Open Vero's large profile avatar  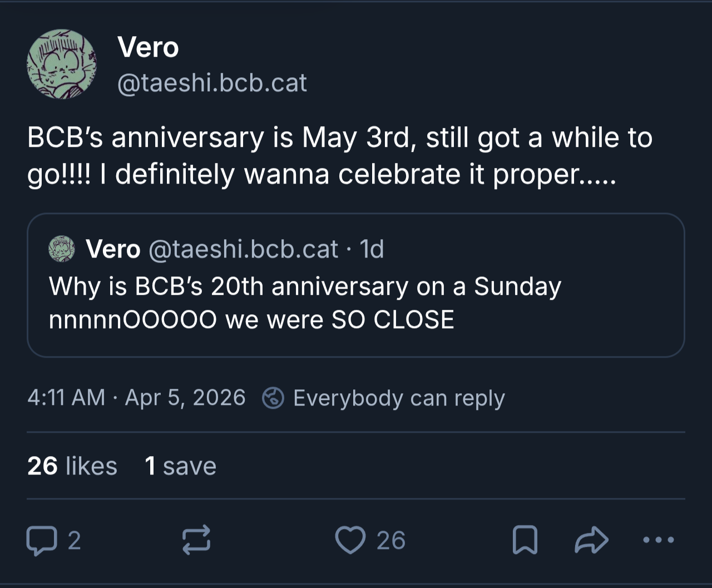pos(62,65)
